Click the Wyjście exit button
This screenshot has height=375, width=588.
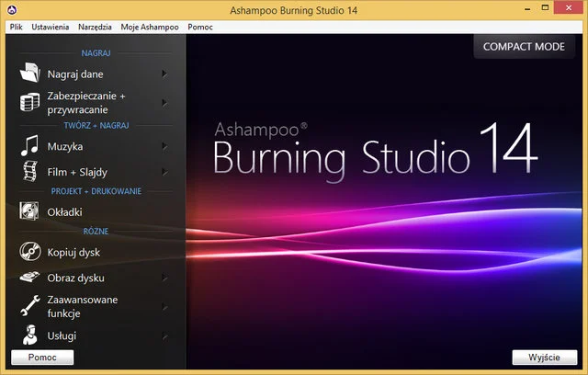545,357
